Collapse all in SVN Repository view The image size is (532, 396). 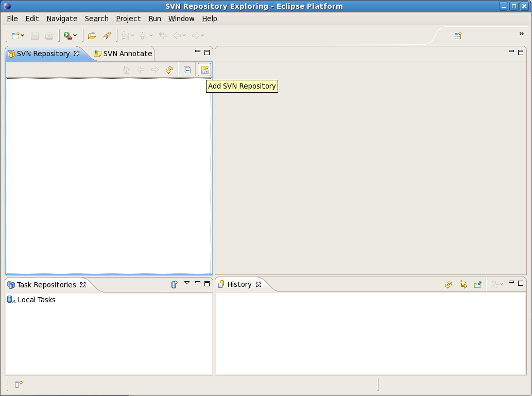coord(187,70)
